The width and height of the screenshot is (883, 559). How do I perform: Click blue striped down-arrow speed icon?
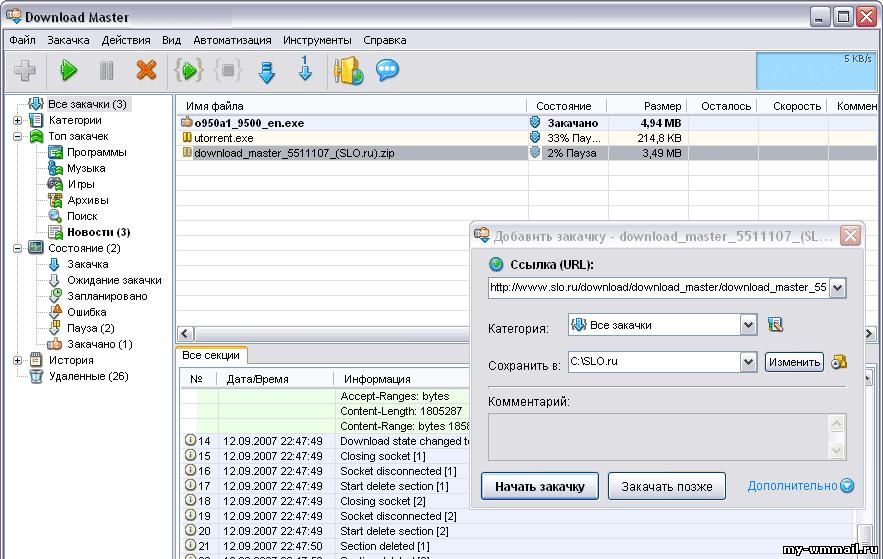pos(266,72)
